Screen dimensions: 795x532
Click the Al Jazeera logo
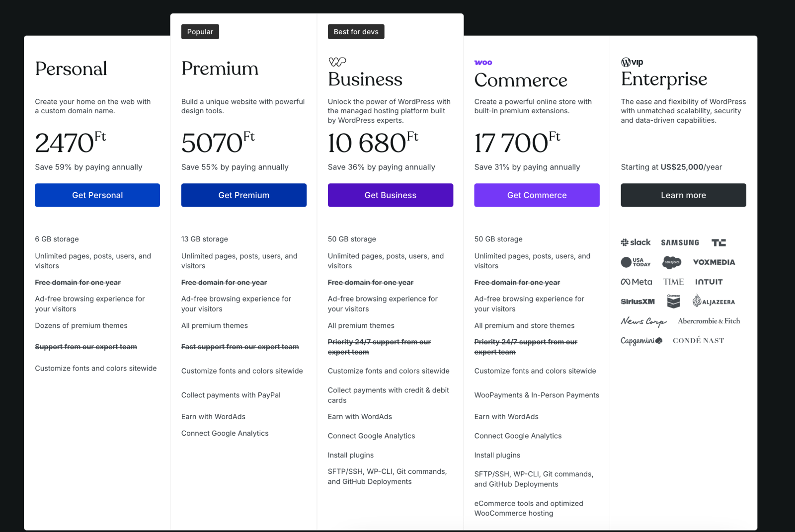tap(714, 301)
